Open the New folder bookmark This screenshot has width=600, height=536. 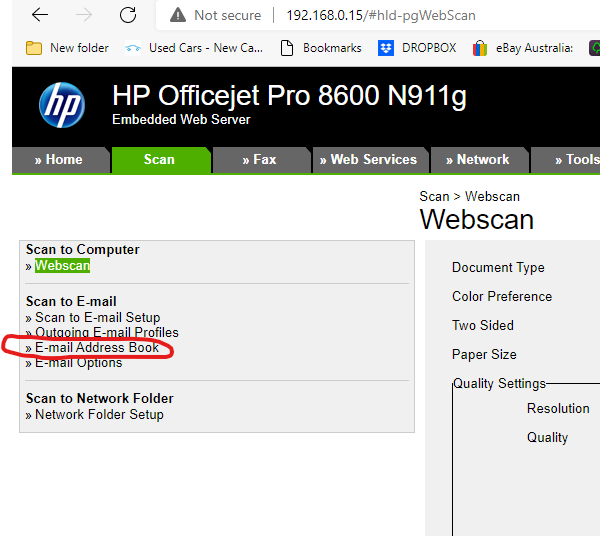point(68,47)
